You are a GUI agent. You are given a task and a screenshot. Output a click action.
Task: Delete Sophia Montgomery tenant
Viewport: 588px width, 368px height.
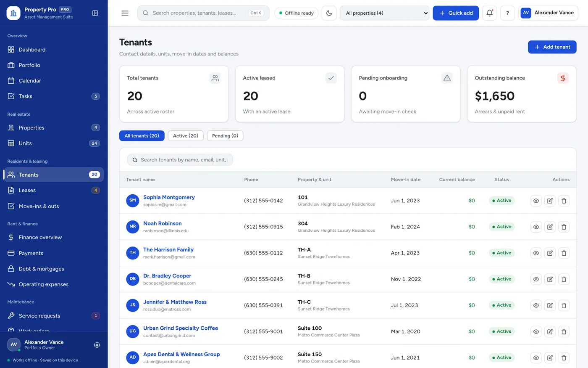pos(564,201)
